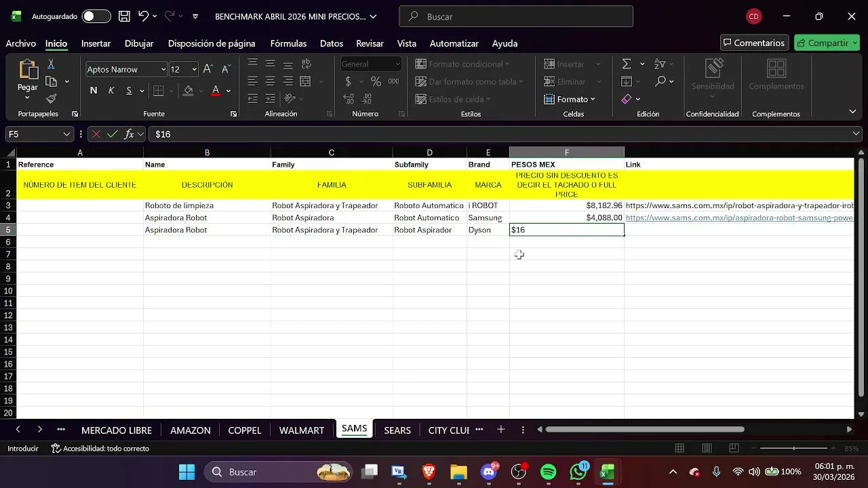Click the Format Painter brush icon
The height and width of the screenshot is (488, 868).
(x=51, y=99)
